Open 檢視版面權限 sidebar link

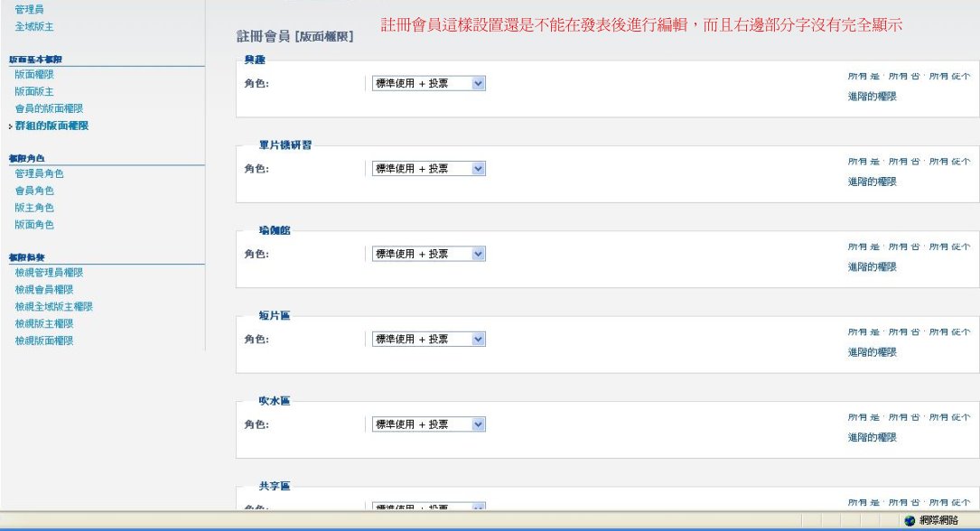(44, 341)
